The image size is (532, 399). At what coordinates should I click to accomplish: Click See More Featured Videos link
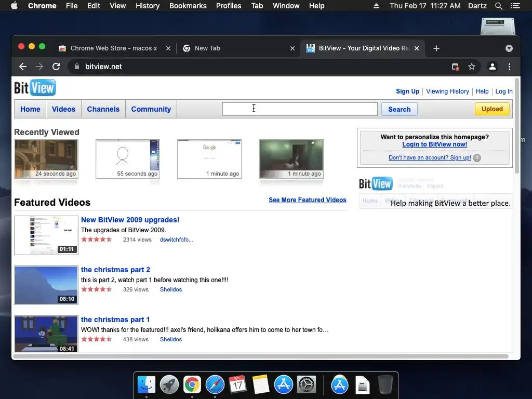tap(308, 200)
